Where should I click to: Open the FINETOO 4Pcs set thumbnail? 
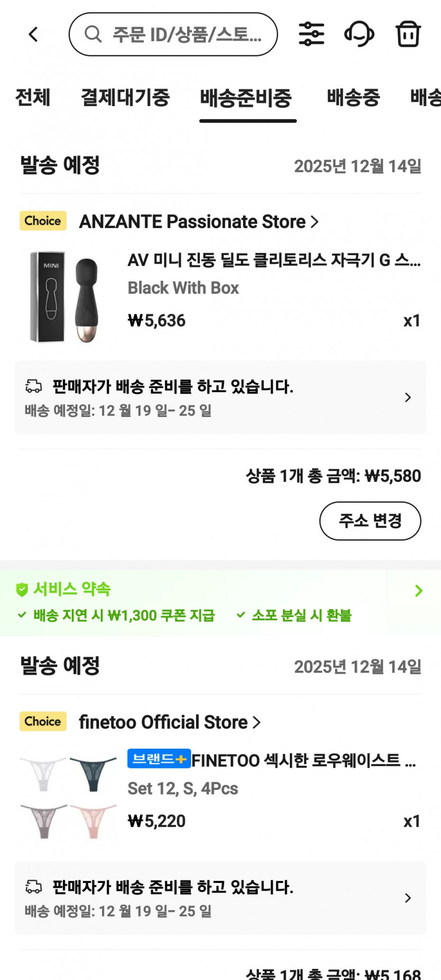(68, 797)
